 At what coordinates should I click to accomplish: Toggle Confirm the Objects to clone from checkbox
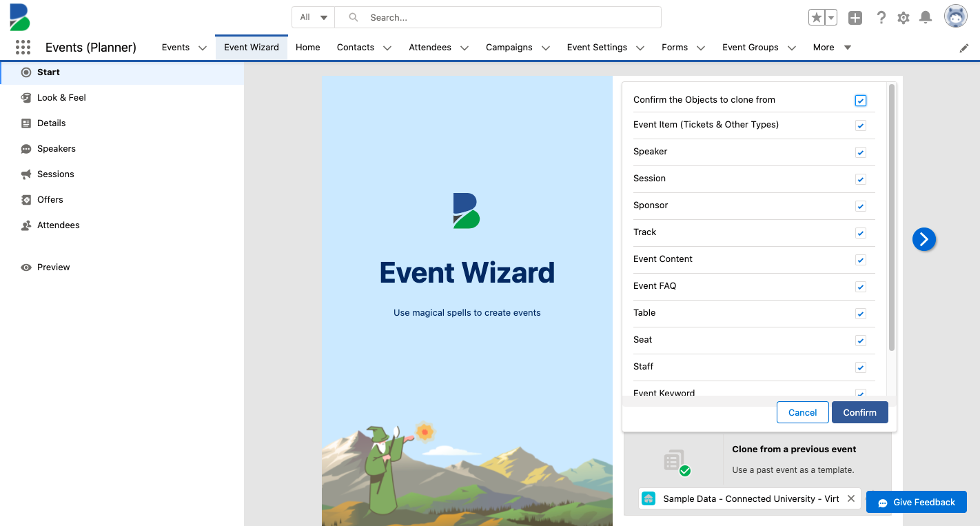coord(861,101)
